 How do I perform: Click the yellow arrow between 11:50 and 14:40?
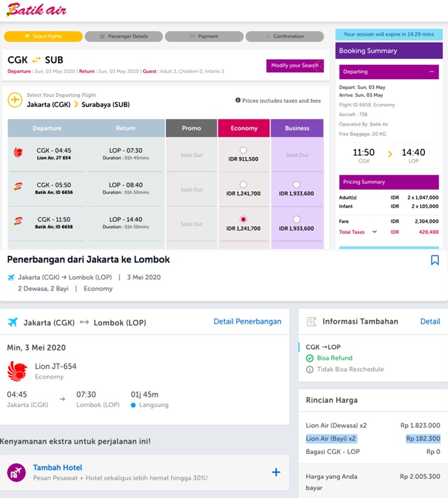[x=390, y=154]
